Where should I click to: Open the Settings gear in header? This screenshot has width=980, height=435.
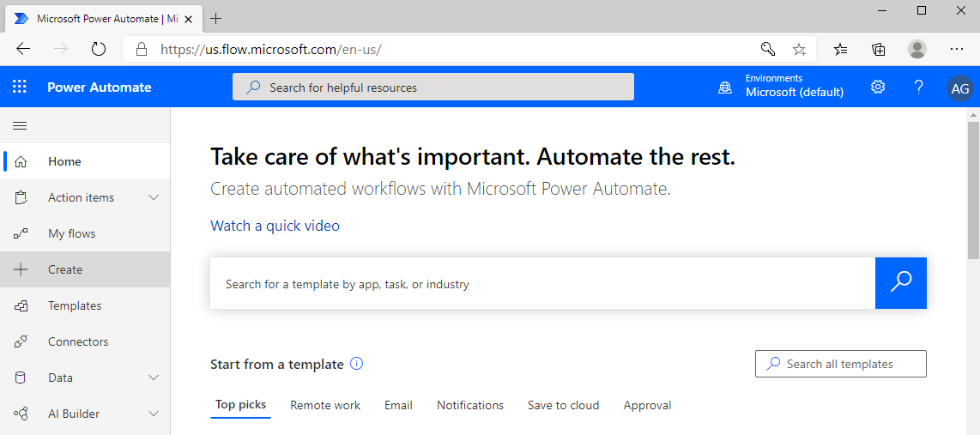[878, 87]
